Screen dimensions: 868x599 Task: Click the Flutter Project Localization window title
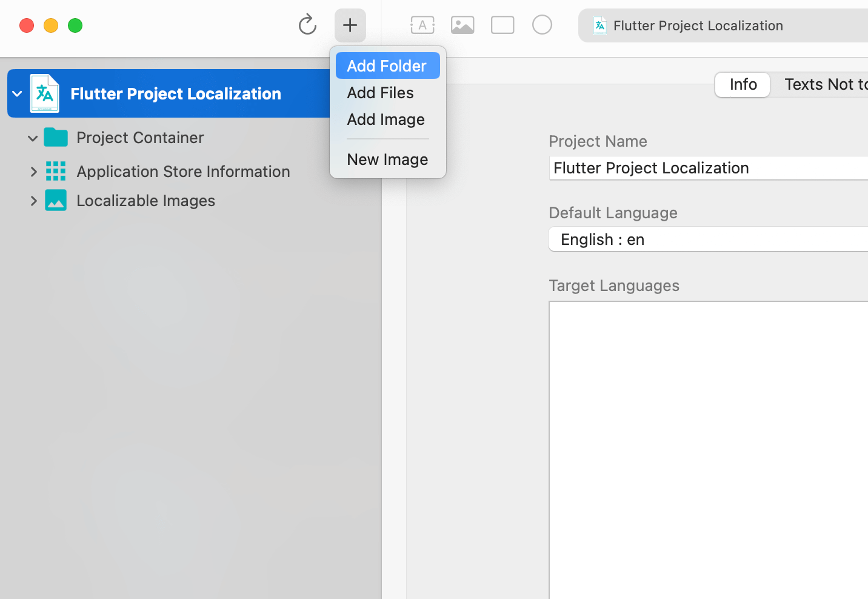pyautogui.click(x=698, y=25)
